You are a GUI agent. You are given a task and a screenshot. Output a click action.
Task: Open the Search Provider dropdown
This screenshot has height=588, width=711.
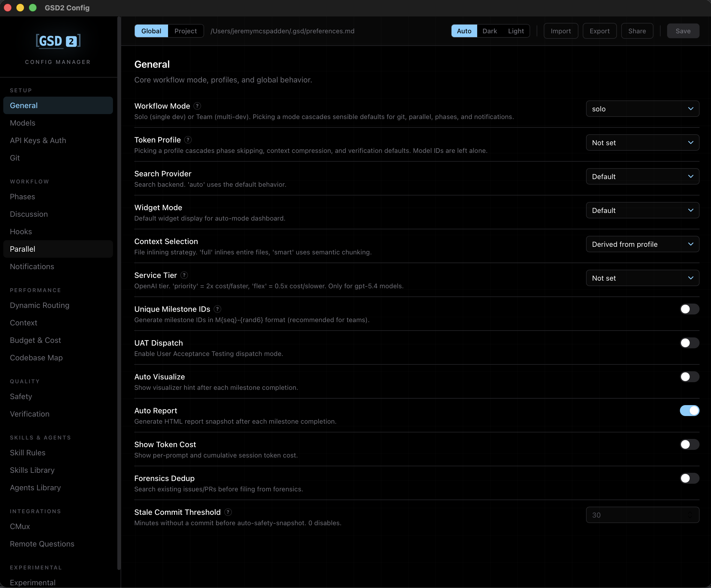(642, 176)
